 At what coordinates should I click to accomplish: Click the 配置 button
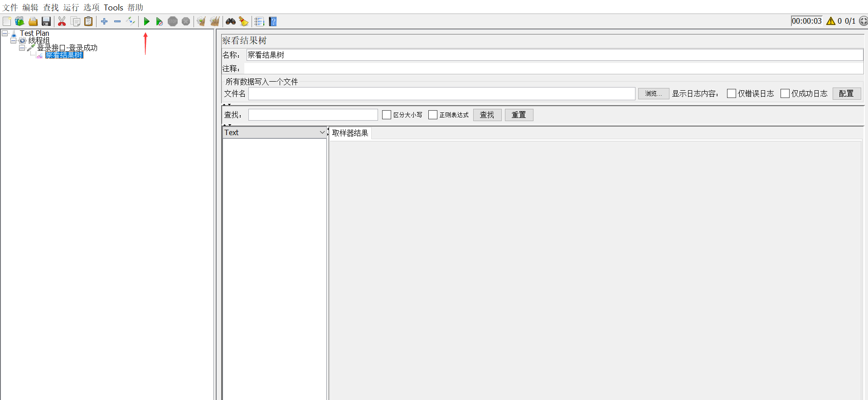click(847, 93)
